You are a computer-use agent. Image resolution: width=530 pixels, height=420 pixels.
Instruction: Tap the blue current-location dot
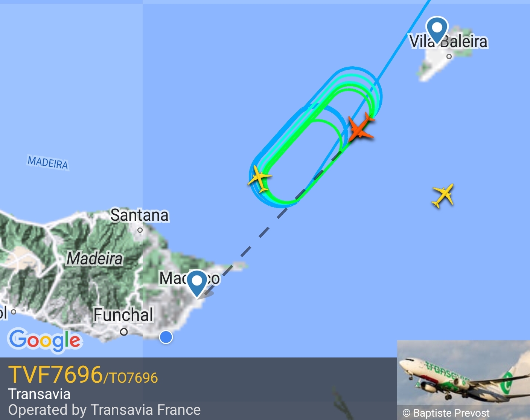point(166,337)
